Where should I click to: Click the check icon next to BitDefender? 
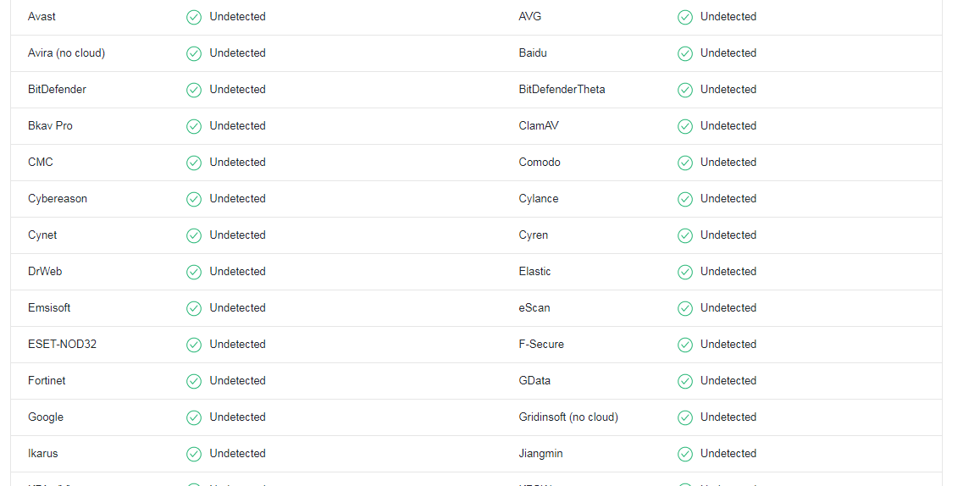coord(194,90)
